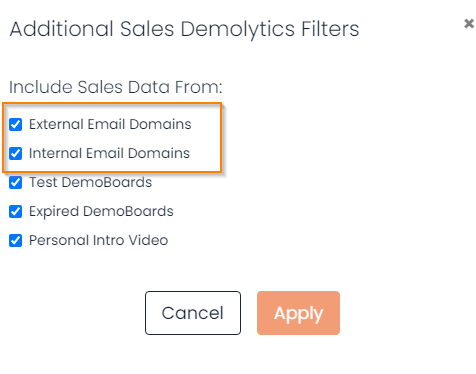Disable the Expired DemoBoards checkbox
The image size is (476, 374).
[x=15, y=211]
